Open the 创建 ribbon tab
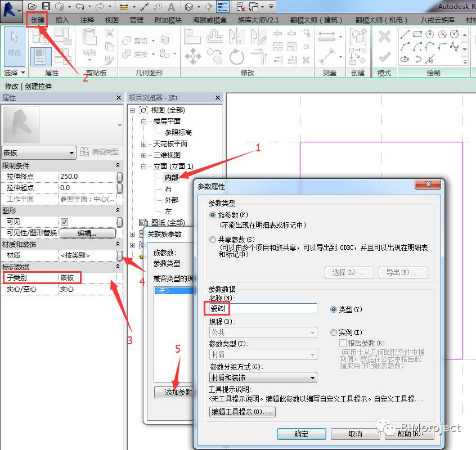 (37, 20)
